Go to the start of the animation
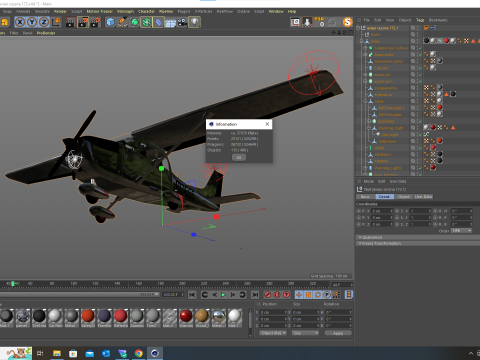480x360 pixels. point(192,295)
